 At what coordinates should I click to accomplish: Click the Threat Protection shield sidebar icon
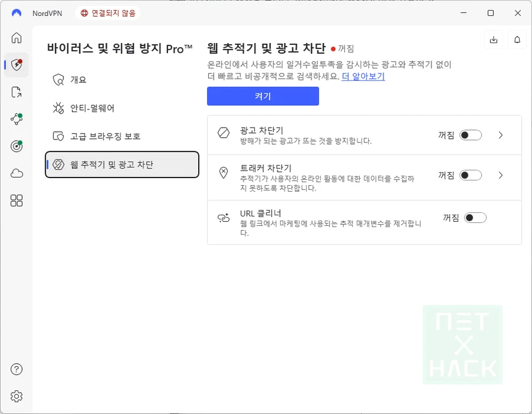[17, 65]
